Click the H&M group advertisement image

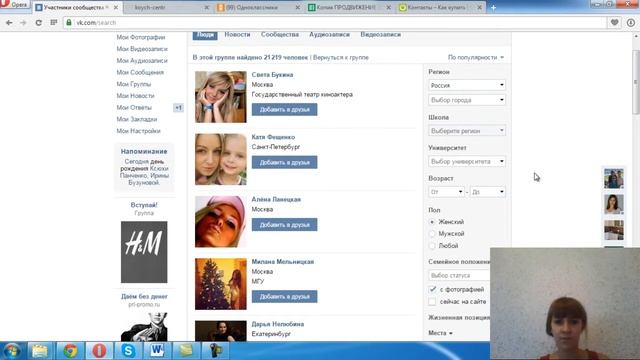pyautogui.click(x=144, y=252)
